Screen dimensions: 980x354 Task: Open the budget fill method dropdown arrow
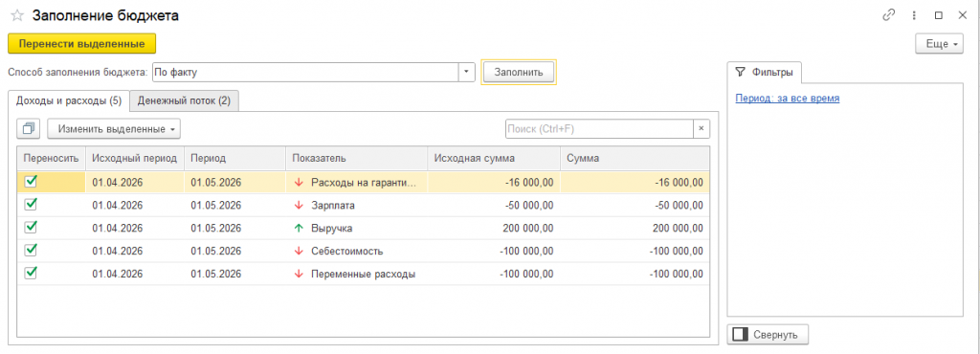[466, 72]
